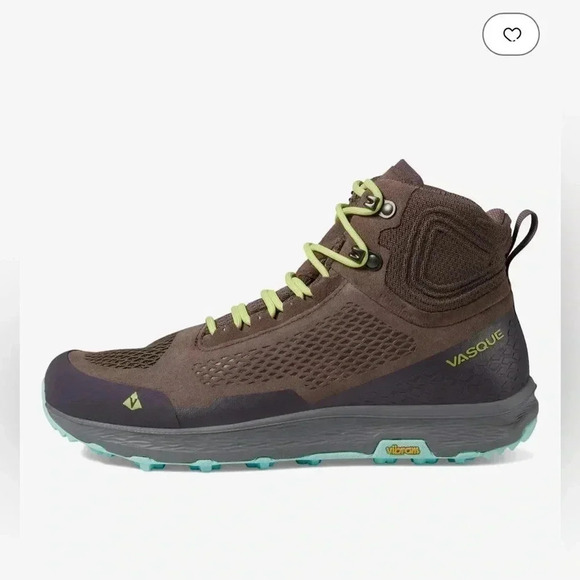Click the VASQUE brand text on the heel
The image size is (580, 580).
coord(475,348)
